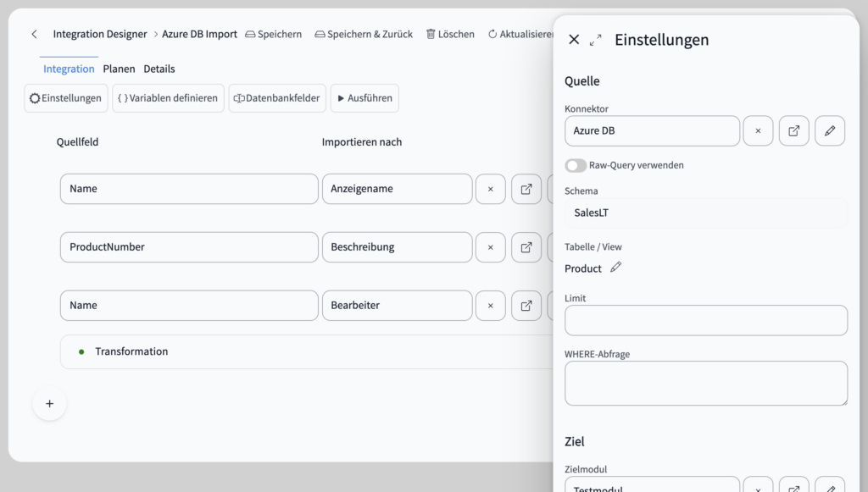Open the Konnektor Azure DB dropdown

click(x=651, y=131)
